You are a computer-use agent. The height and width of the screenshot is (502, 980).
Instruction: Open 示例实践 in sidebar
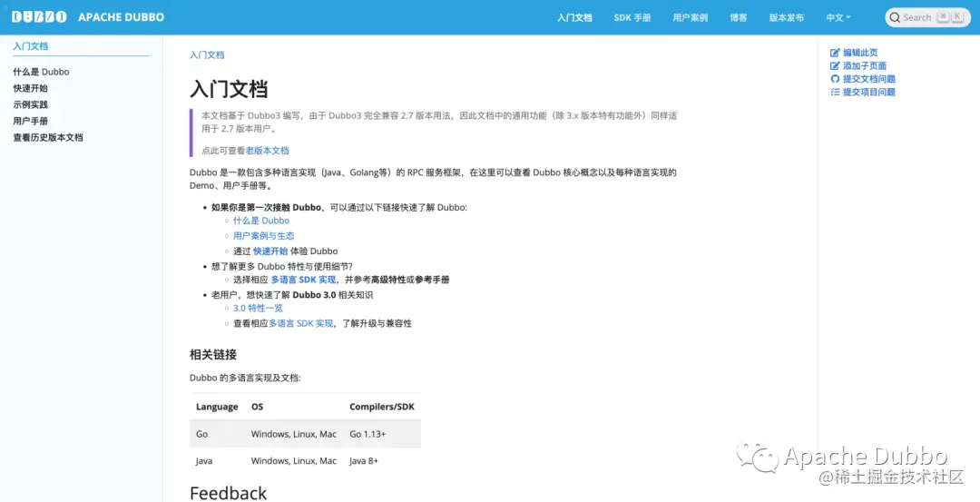coord(31,104)
